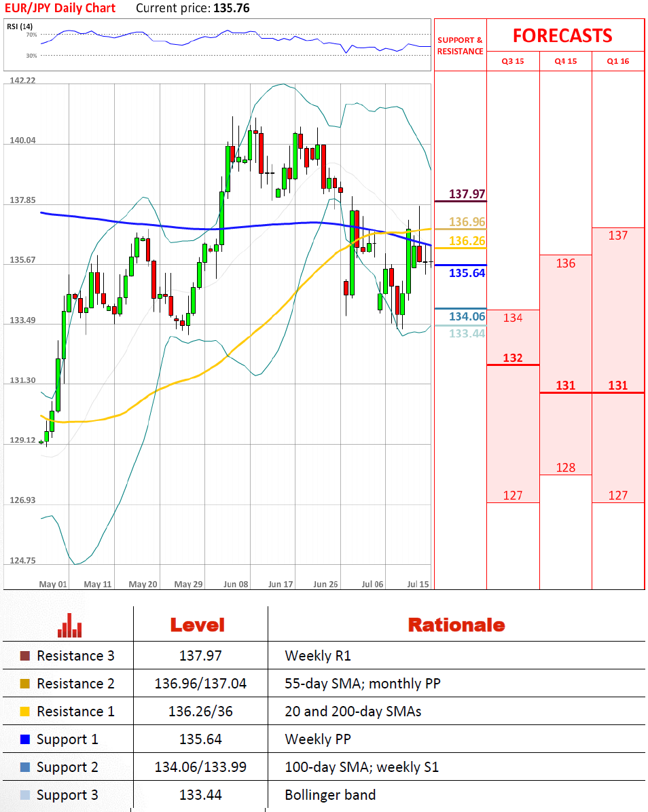Click the 55-day SMA; monthly PP rationale
The height and width of the screenshot is (812, 648).
(x=363, y=684)
